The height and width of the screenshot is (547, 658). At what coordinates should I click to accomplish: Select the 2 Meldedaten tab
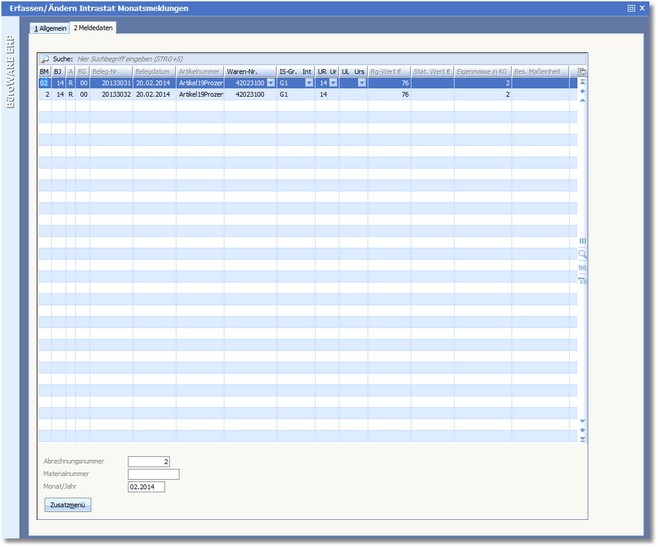pos(93,28)
